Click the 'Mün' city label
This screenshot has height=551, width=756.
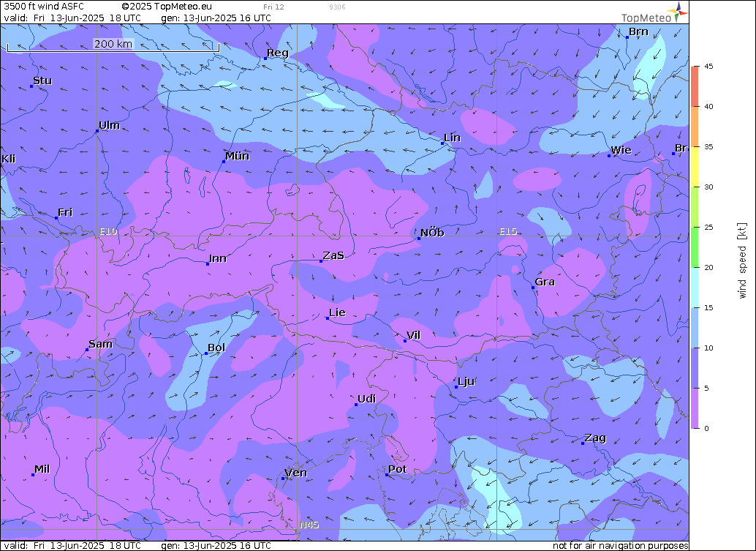coord(237,156)
